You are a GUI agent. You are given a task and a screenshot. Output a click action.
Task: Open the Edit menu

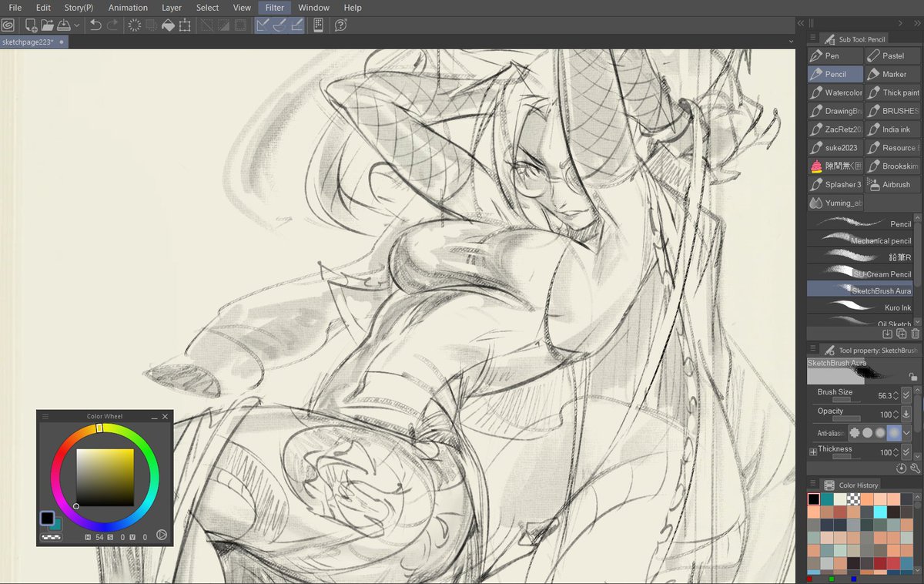click(43, 8)
